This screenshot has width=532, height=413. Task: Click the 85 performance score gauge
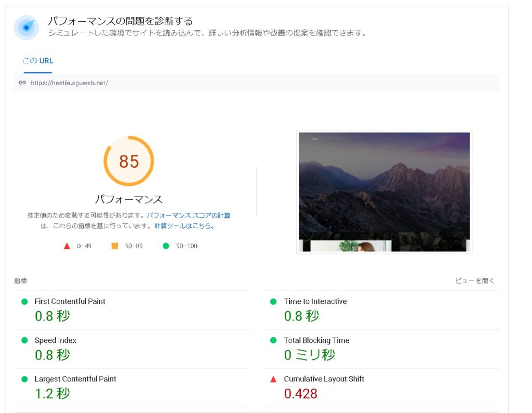[129, 161]
